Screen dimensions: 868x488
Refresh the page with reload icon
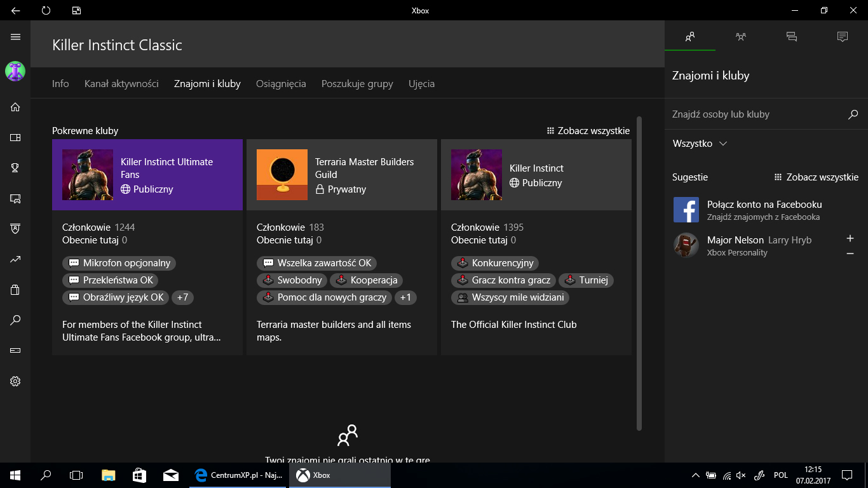(46, 10)
